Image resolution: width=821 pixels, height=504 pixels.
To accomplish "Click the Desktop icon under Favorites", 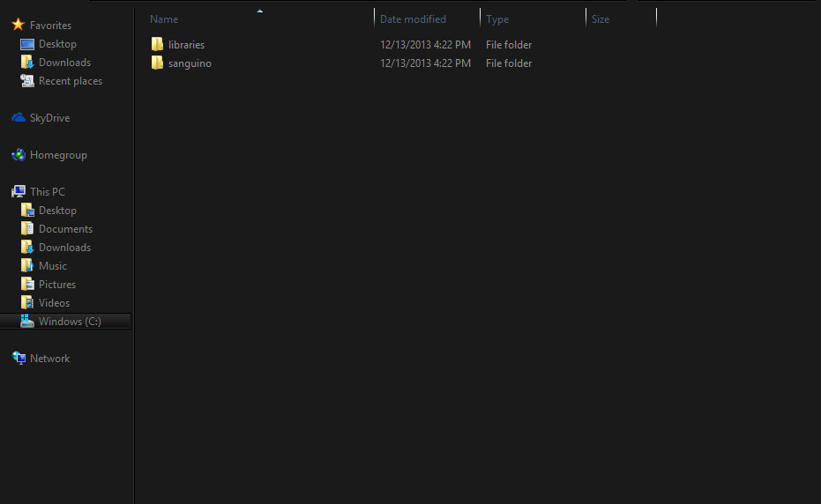I will pyautogui.click(x=27, y=44).
